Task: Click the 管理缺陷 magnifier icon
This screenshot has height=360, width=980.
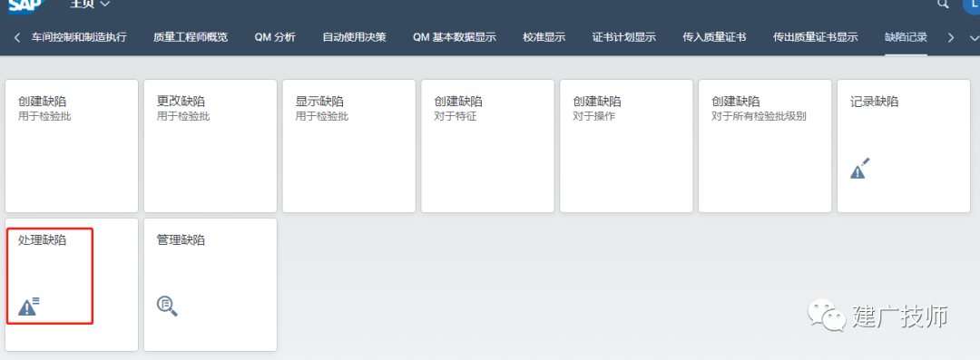Action: click(x=168, y=306)
